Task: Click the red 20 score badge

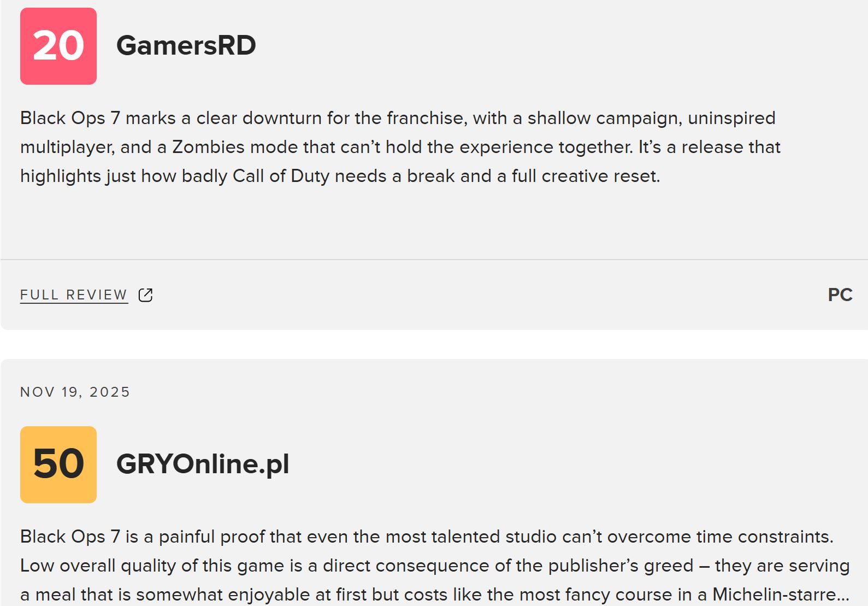Action: point(58,46)
